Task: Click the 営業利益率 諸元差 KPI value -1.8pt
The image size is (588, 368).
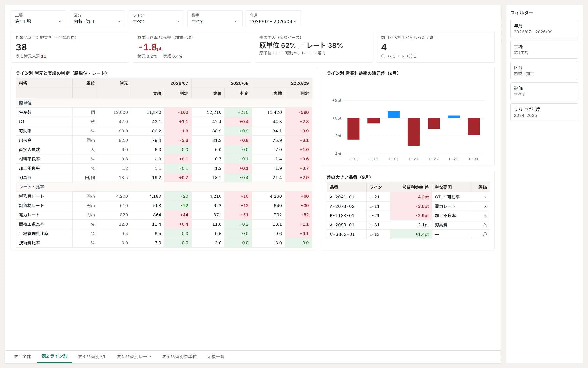Action: click(x=150, y=47)
